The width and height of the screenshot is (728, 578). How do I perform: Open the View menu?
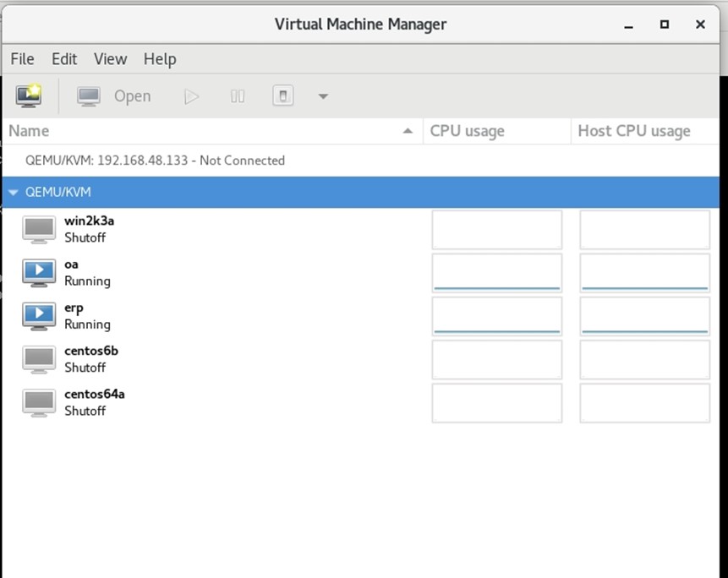110,59
